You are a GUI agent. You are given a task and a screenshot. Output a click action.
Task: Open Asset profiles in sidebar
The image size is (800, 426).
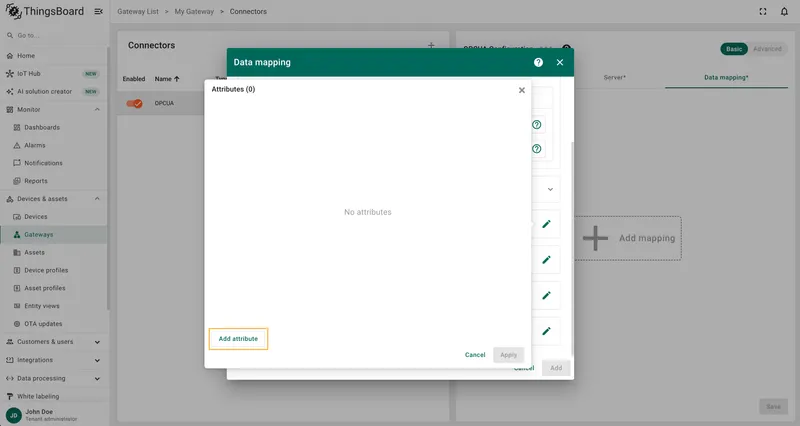click(54, 288)
